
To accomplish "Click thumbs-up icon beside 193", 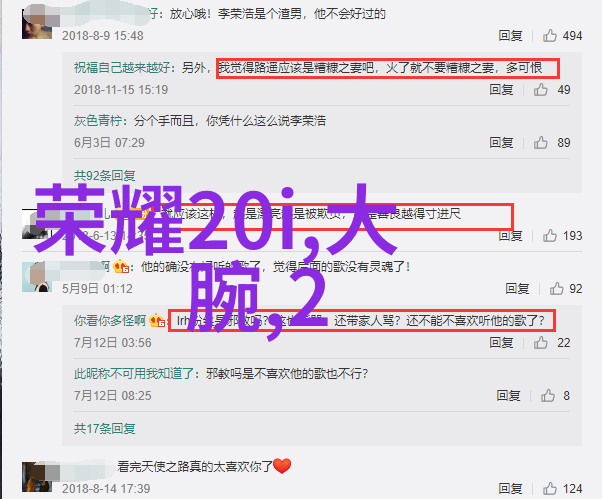I will coord(549,235).
